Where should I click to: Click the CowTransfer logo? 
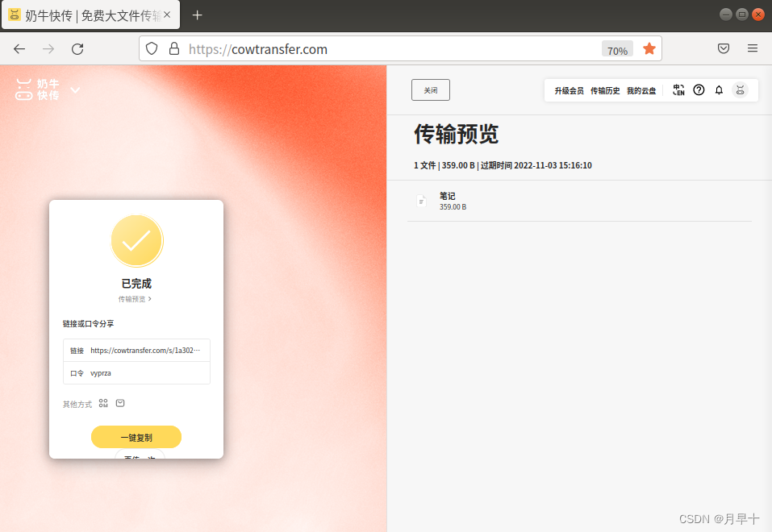pos(37,89)
